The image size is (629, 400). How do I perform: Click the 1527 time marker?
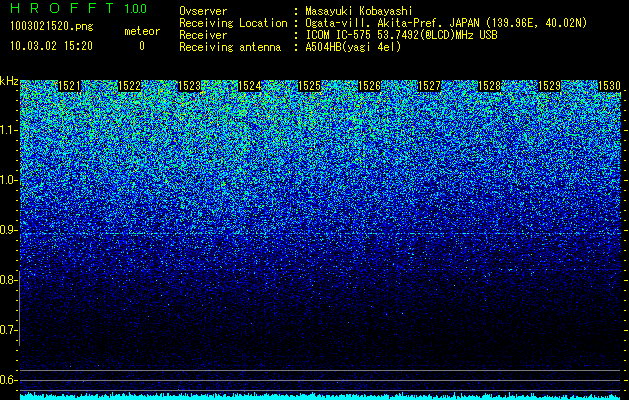click(429, 86)
